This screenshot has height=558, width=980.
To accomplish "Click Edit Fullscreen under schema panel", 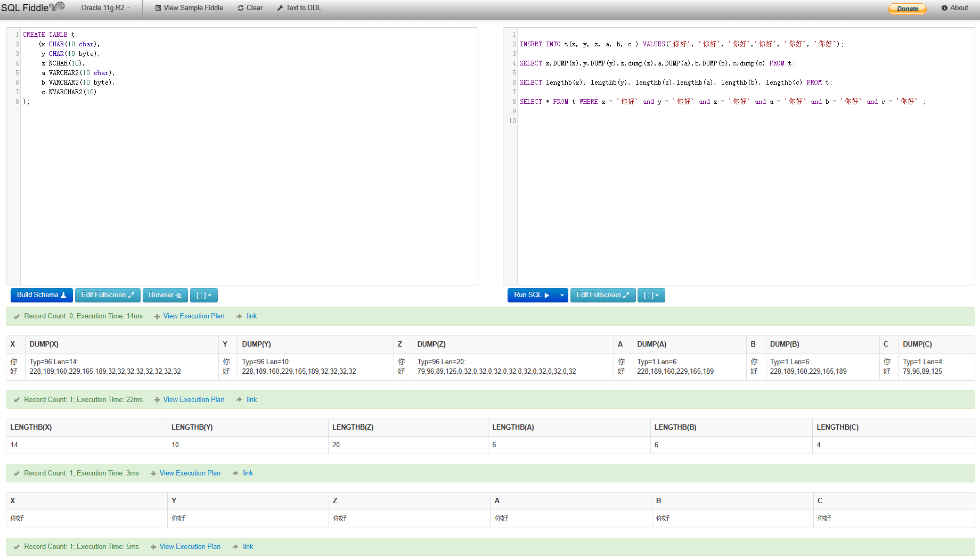I will click(x=108, y=295).
